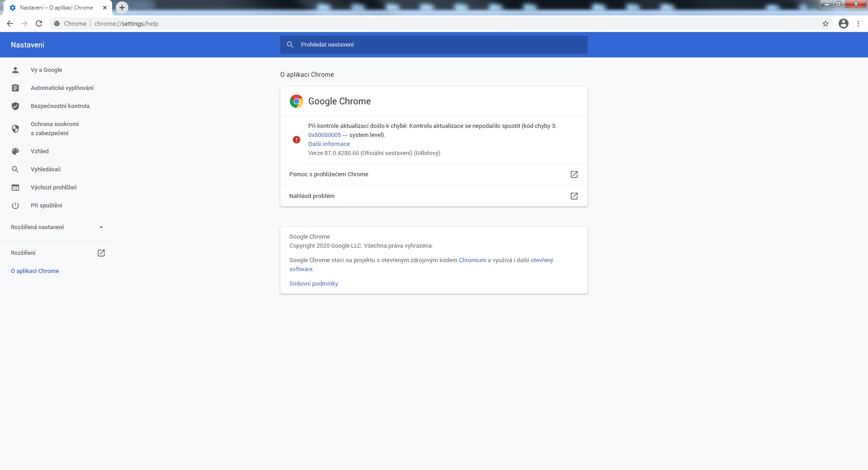
Task: Open a new tab with plus button
Action: point(122,8)
